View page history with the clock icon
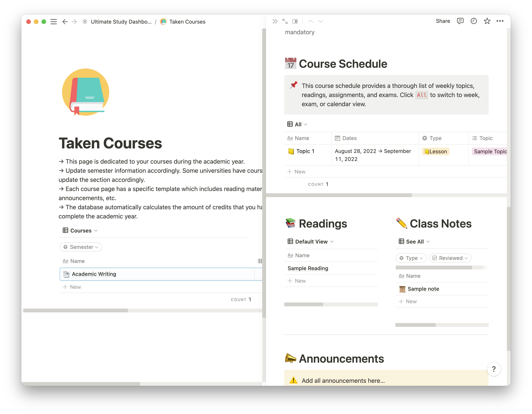The height and width of the screenshot is (414, 532). [x=474, y=21]
